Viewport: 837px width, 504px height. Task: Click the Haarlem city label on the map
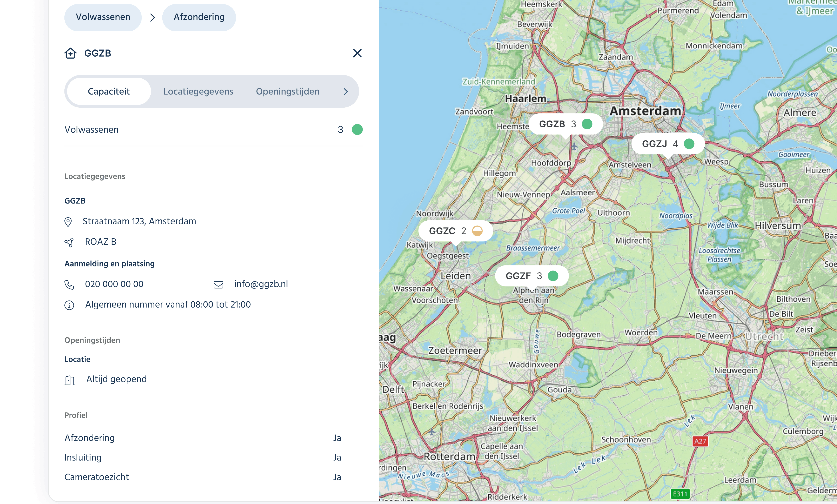pyautogui.click(x=526, y=98)
